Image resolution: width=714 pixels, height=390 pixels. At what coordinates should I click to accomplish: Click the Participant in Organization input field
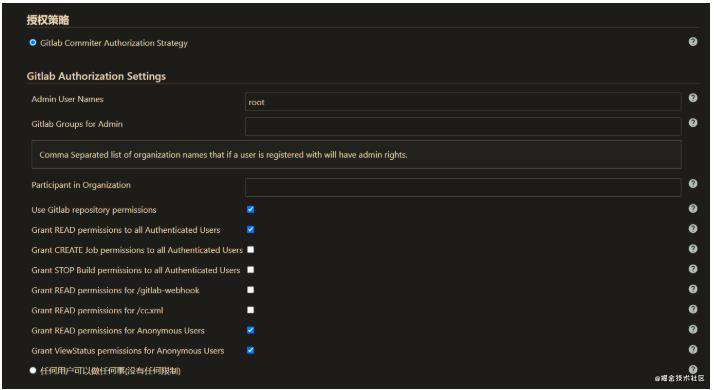pos(463,187)
